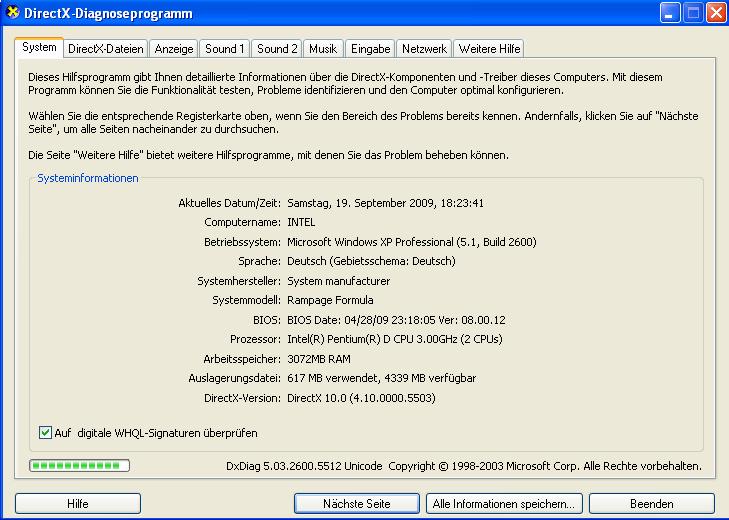Click the Systeminformationen group label
The height and width of the screenshot is (520, 729).
click(x=88, y=178)
